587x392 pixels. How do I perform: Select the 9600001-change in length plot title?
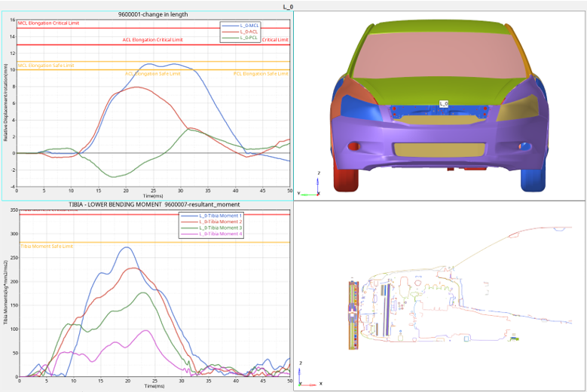coord(154,14)
